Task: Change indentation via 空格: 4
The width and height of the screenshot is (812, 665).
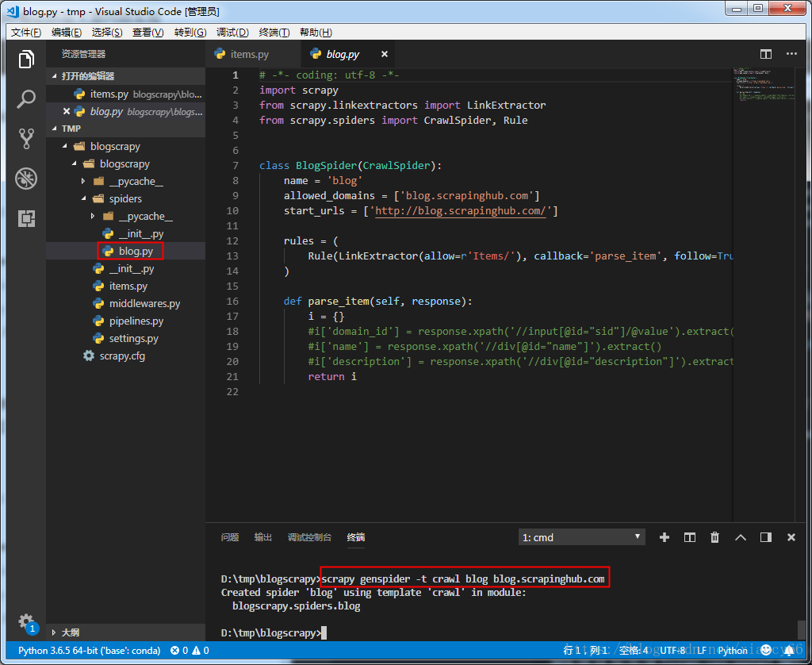Action: click(634, 651)
